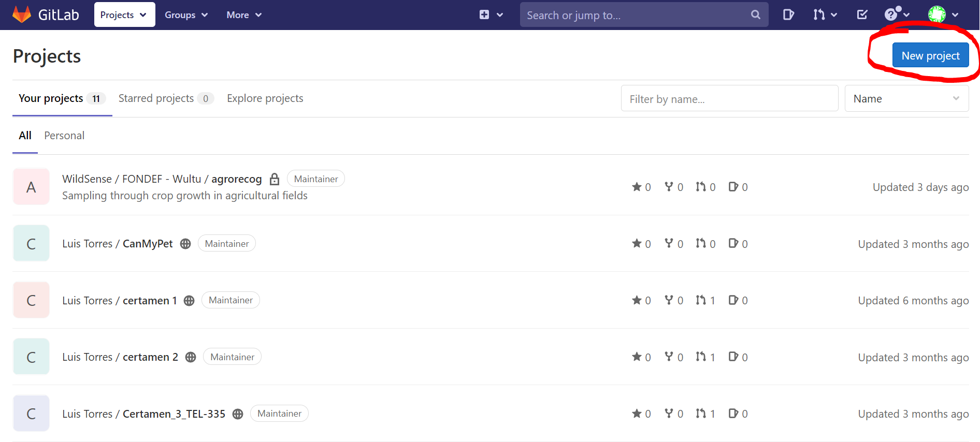
Task: Open the Certamen_3_TEL-335 project
Action: [x=174, y=414]
